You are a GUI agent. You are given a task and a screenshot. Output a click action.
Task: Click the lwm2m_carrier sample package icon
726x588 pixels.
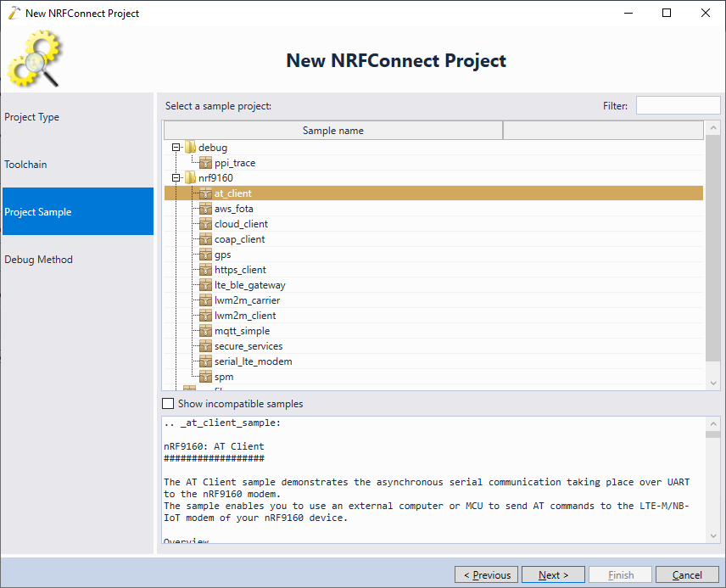pos(205,300)
